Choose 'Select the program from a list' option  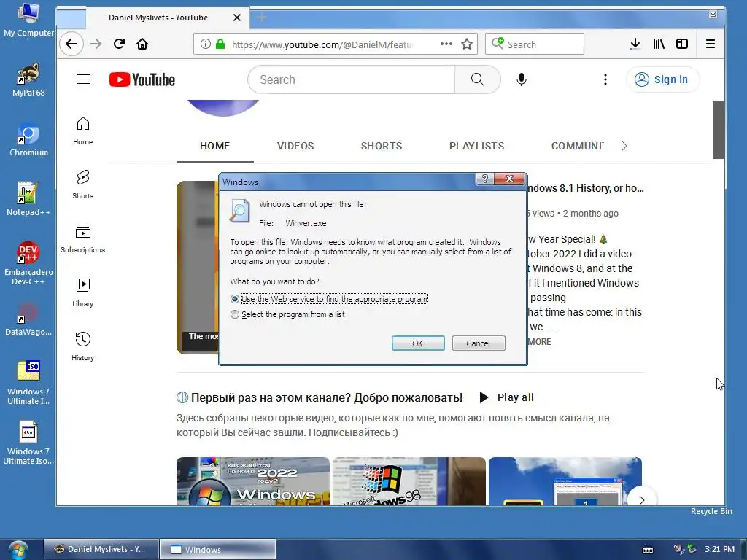[234, 314]
